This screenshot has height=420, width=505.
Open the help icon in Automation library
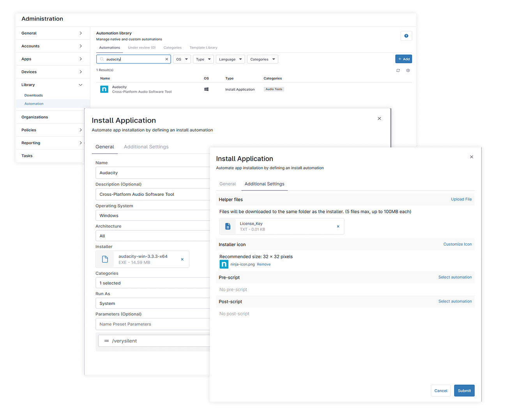tap(406, 35)
